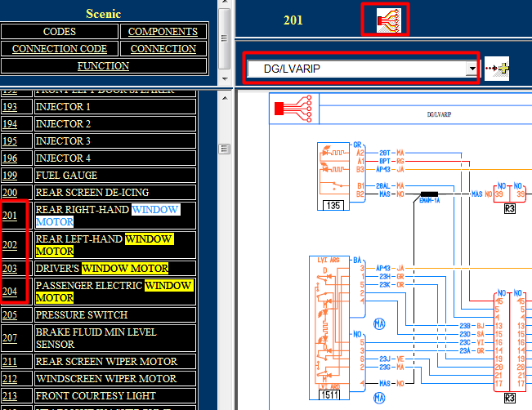Image resolution: width=532 pixels, height=410 pixels.
Task: Select INJECTOR 3 row text
Action: (63, 141)
